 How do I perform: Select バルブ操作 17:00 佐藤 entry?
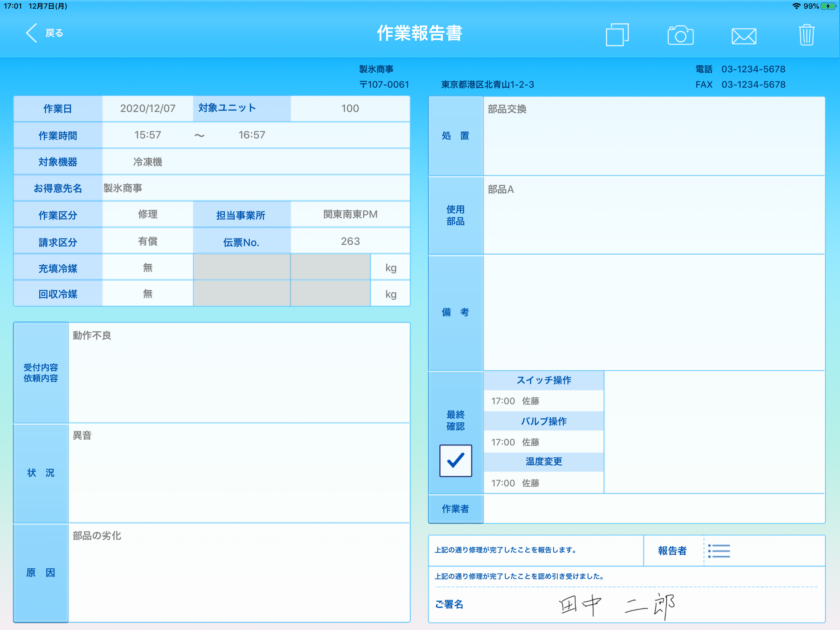[543, 442]
